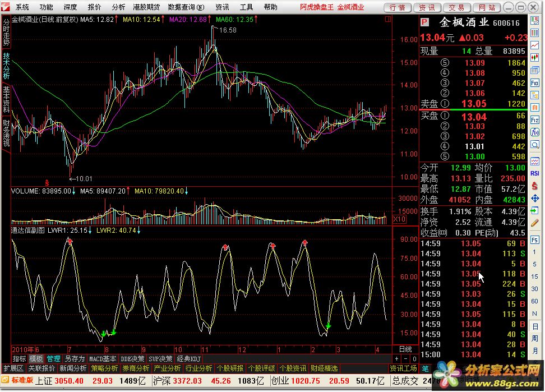Switch to 财务透视 side tab
This screenshot has width=545, height=392.
click(6, 133)
